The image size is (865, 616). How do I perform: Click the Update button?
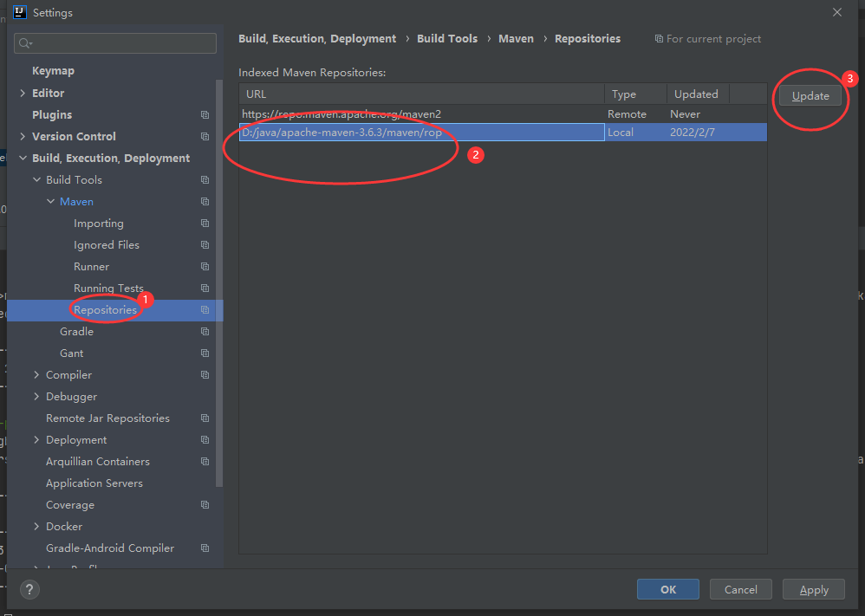[810, 95]
